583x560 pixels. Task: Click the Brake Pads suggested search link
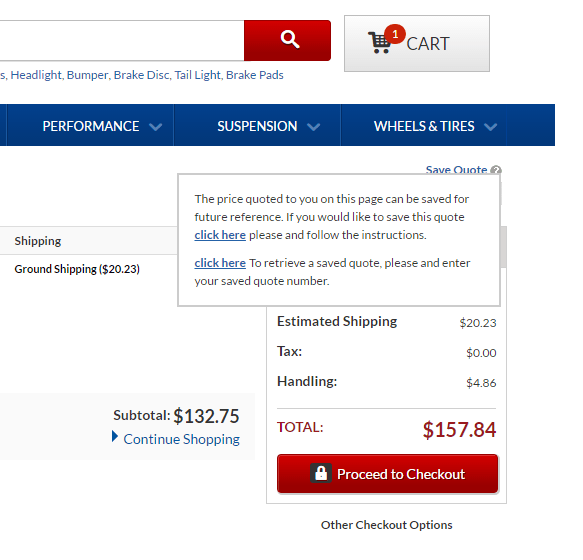point(255,75)
